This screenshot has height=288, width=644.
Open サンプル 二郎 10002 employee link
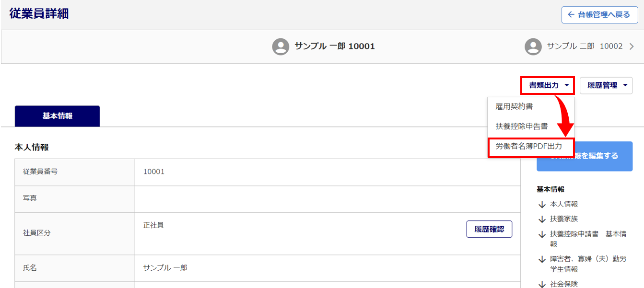click(585, 46)
